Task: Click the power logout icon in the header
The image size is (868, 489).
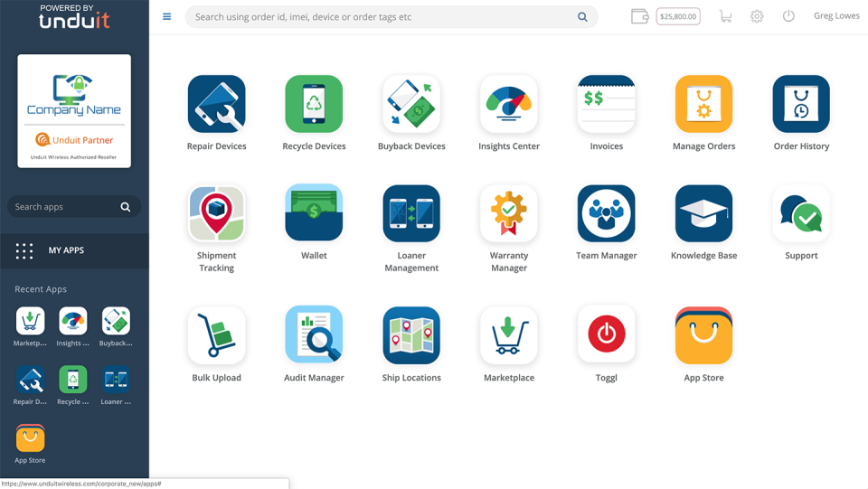Action: coord(788,16)
